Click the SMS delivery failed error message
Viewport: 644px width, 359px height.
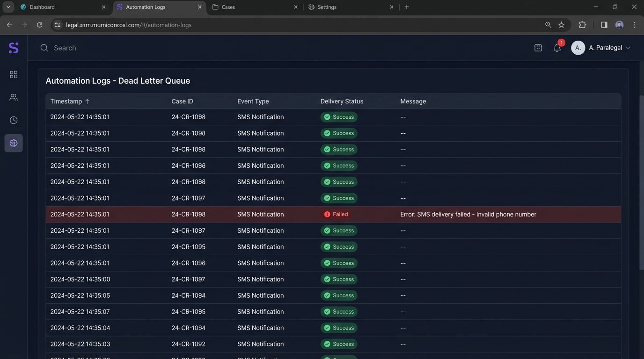click(468, 215)
